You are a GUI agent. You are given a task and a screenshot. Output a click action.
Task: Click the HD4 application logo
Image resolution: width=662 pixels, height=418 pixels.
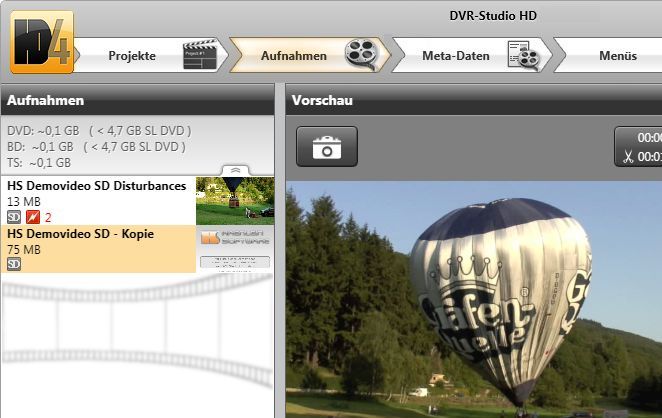(x=42, y=42)
